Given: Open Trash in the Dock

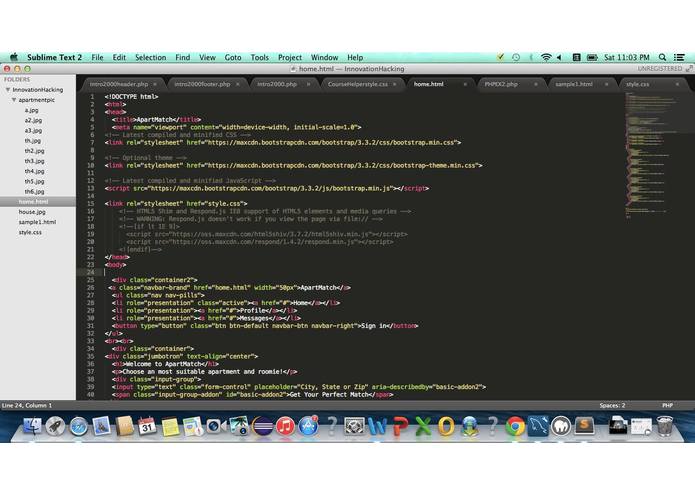Looking at the screenshot, I should [664, 426].
